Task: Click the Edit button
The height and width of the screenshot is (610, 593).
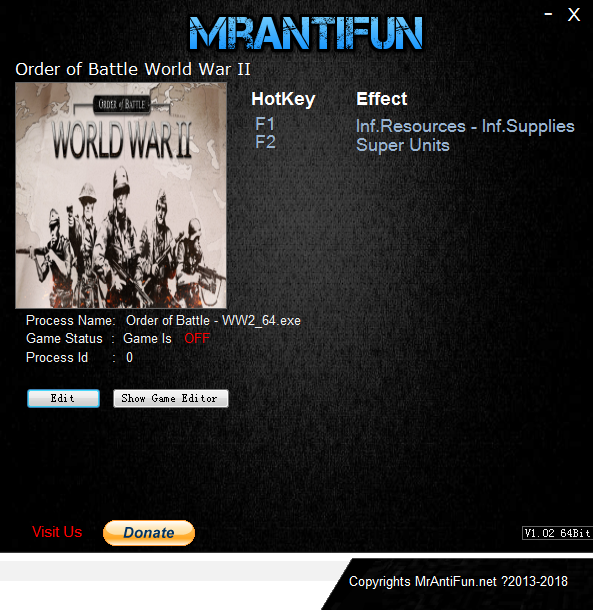Action: (63, 398)
